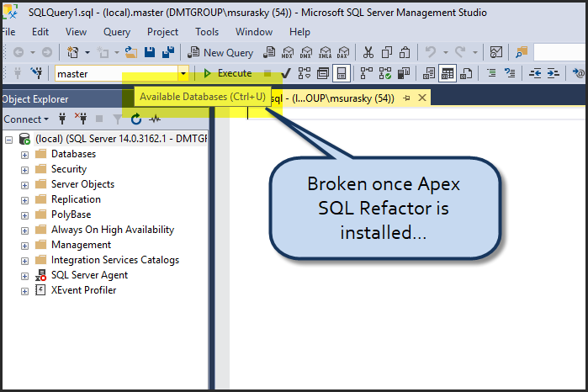Open the Window menu
The height and width of the screenshot is (392, 588).
(254, 32)
